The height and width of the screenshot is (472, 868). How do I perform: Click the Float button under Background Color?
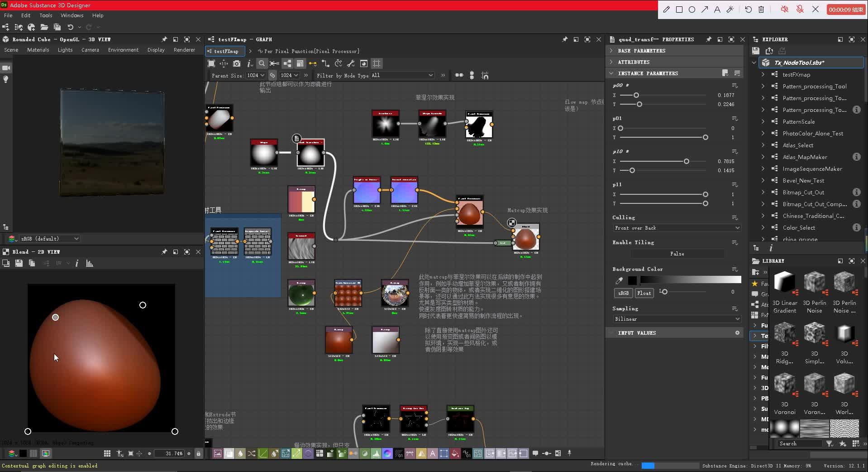644,293
